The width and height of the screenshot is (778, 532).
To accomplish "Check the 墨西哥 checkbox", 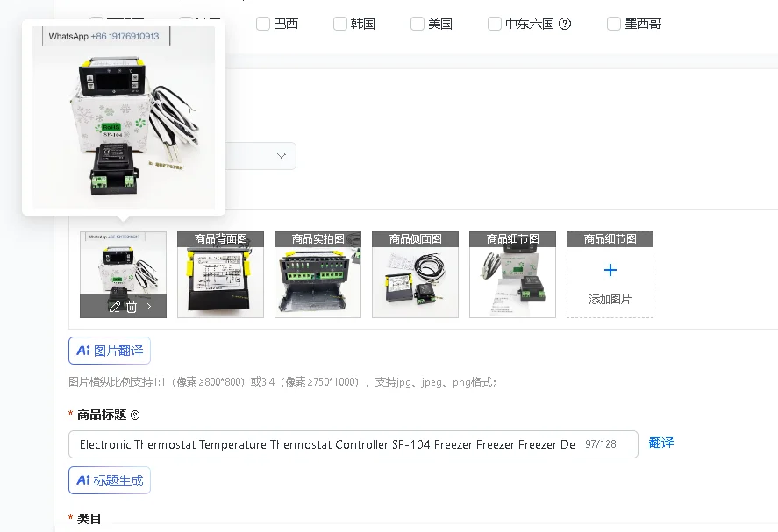I will (x=614, y=24).
